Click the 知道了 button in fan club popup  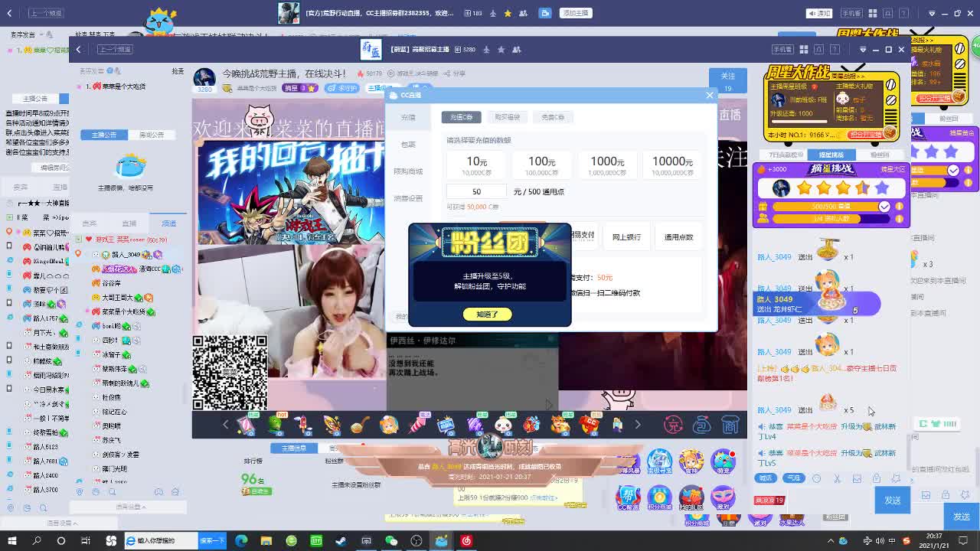click(x=487, y=315)
